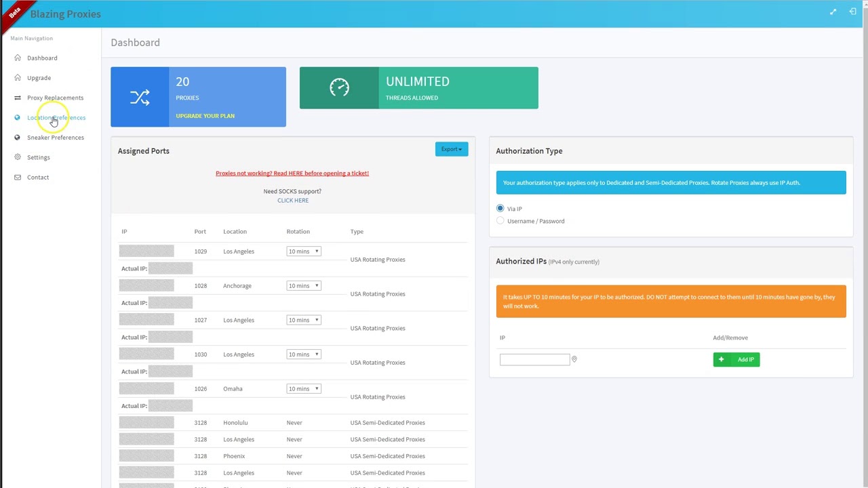868x488 pixels.
Task: Click the green Add IP button
Action: click(736, 359)
